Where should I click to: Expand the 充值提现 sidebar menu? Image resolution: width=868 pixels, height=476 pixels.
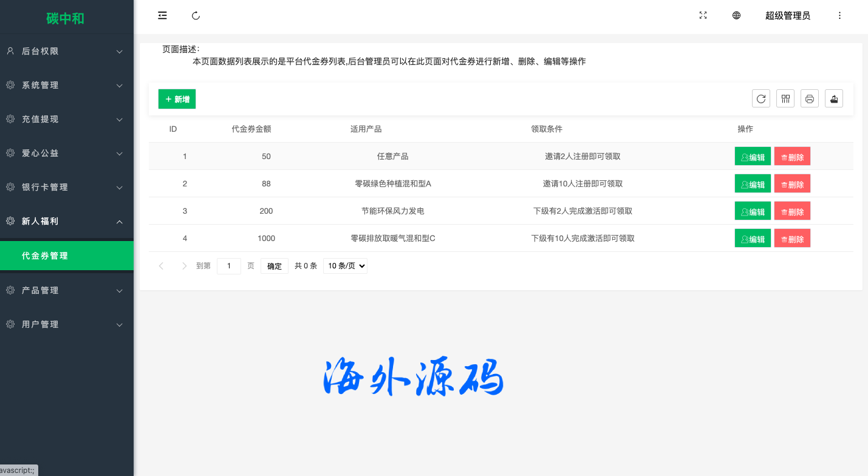click(67, 120)
